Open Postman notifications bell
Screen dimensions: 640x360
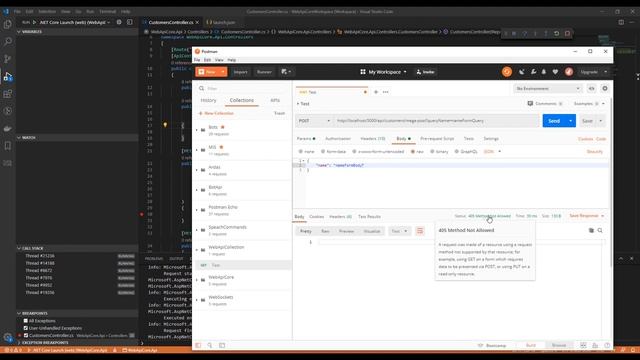tap(544, 72)
